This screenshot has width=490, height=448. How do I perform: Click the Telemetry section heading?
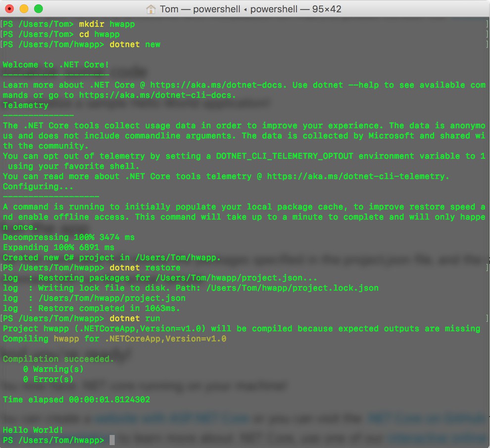coord(25,105)
